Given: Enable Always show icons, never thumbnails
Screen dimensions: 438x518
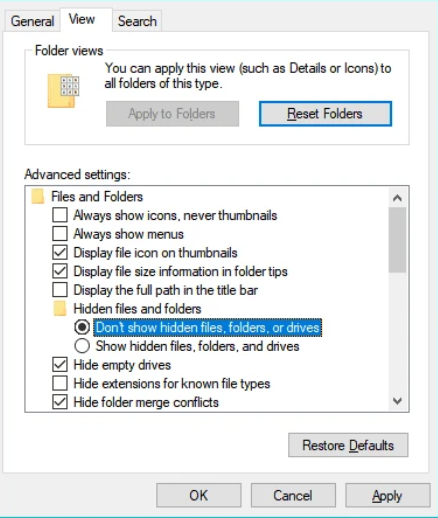Looking at the screenshot, I should (60, 215).
